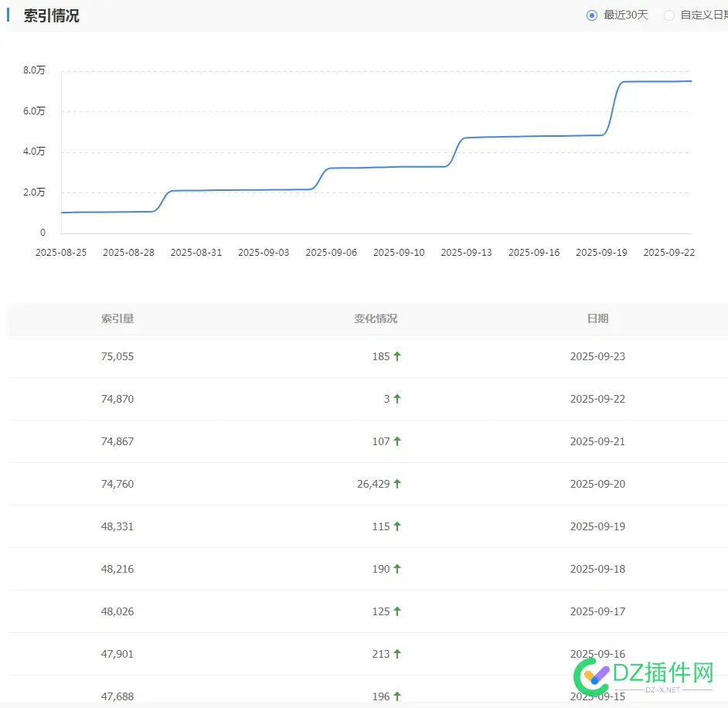The image size is (728, 708).
Task: Click the 变化情况 column header
Action: click(x=376, y=318)
